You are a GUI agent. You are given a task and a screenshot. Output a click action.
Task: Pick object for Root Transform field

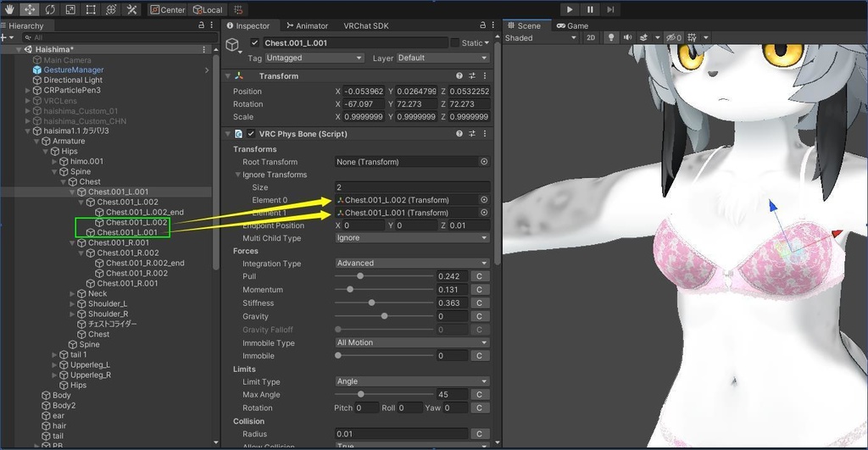484,162
